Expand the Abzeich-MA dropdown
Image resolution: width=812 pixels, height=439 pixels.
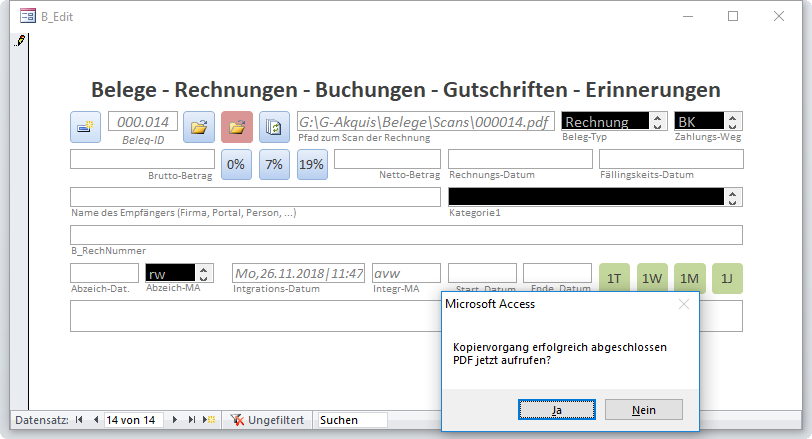tap(205, 273)
